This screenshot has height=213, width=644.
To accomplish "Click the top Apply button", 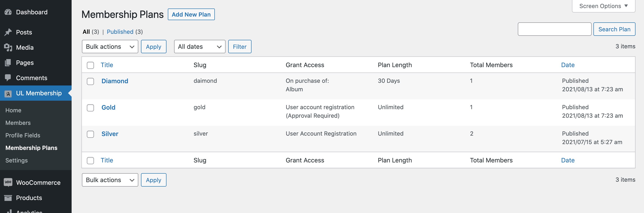I will tap(154, 47).
